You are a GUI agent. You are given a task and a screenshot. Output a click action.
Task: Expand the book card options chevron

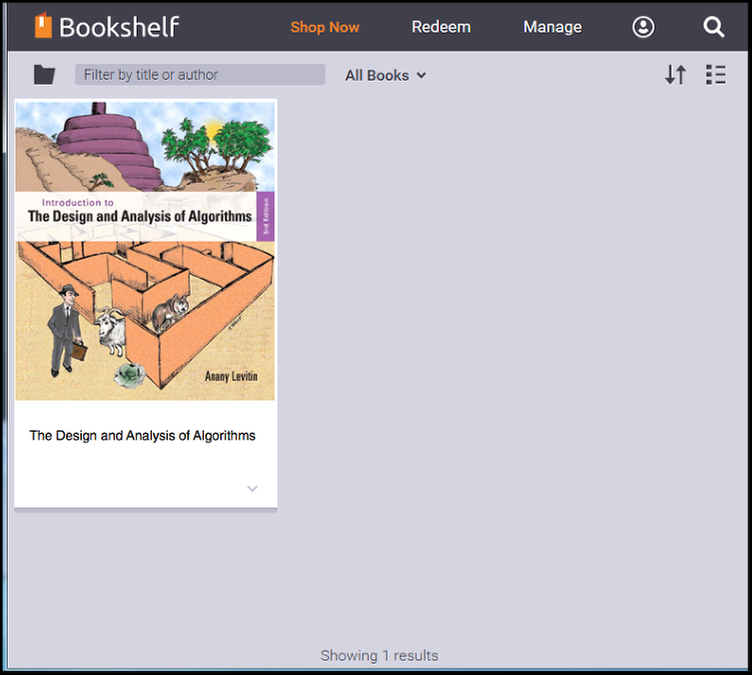click(252, 489)
